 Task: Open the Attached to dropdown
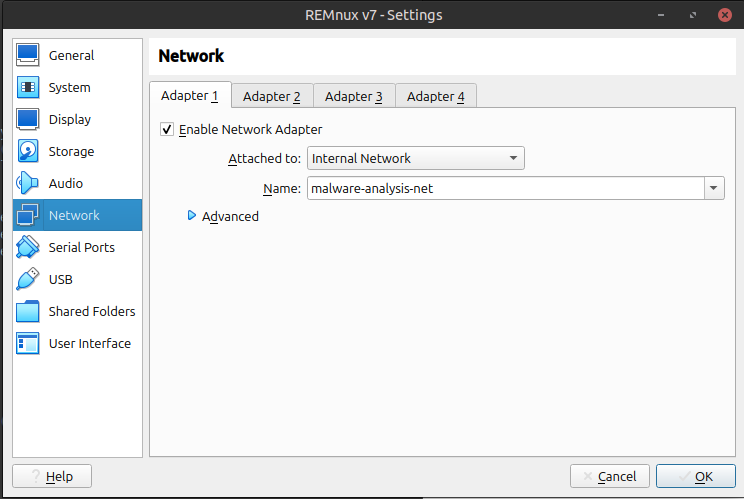(x=415, y=158)
